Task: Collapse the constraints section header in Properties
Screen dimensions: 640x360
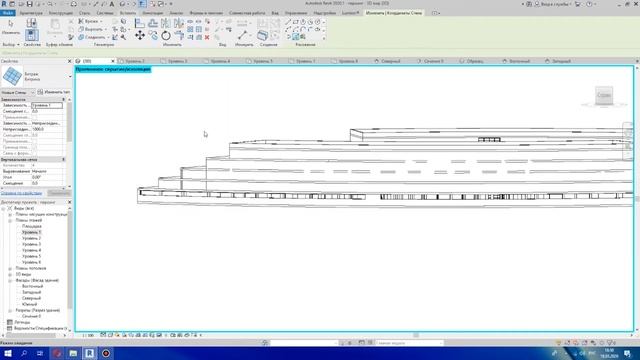Action: tap(63, 100)
